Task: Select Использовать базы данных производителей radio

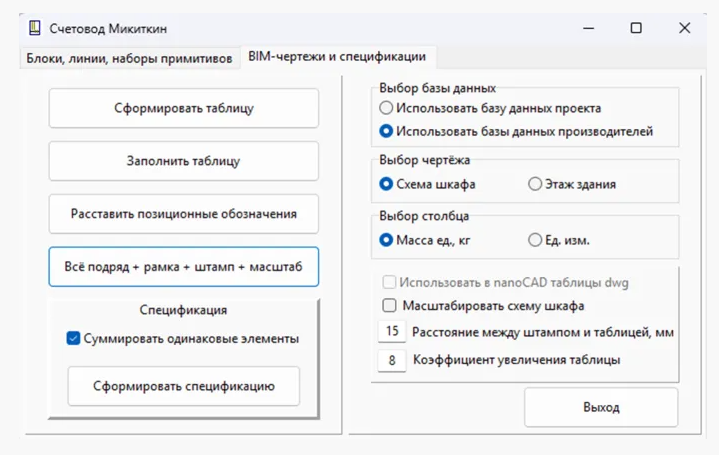Action: tap(386, 131)
